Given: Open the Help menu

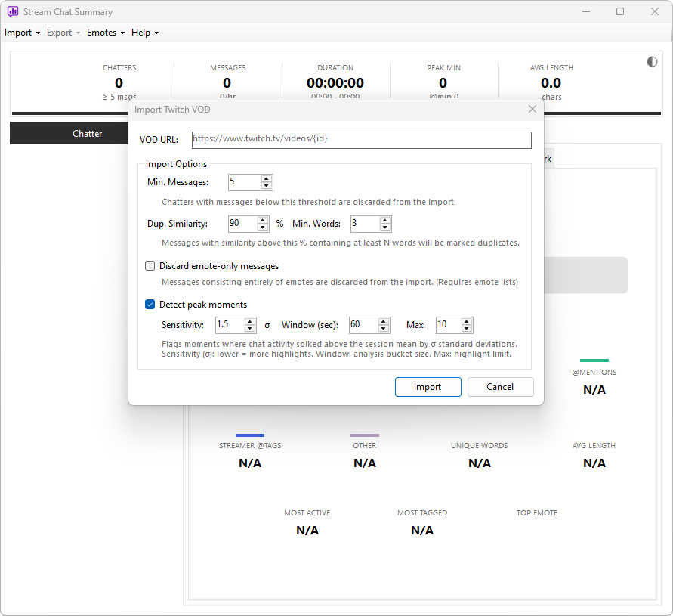Looking at the screenshot, I should 145,33.
